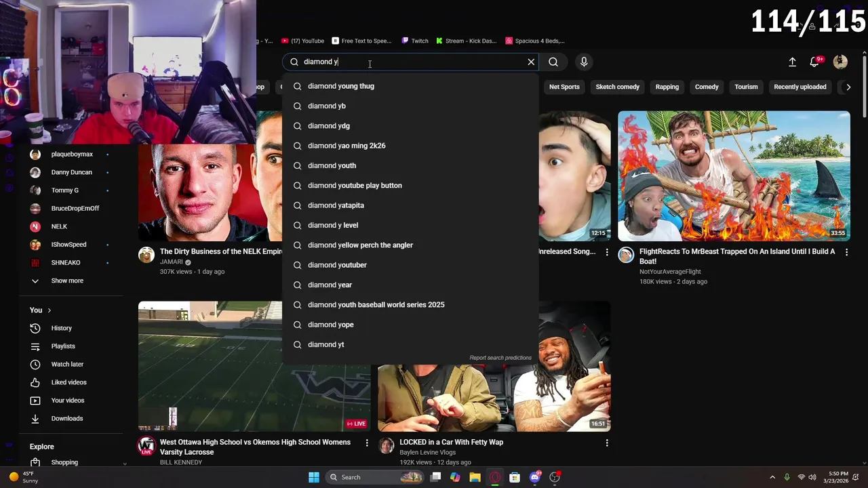
Task: Advance the filter chips with right chevron
Action: click(848, 87)
